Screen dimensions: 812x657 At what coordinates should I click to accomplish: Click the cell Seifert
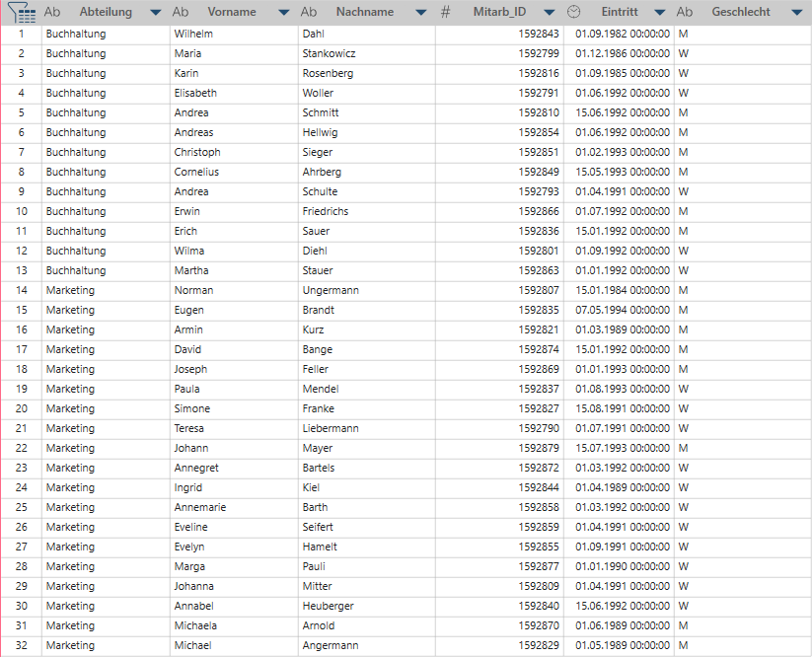click(367, 527)
